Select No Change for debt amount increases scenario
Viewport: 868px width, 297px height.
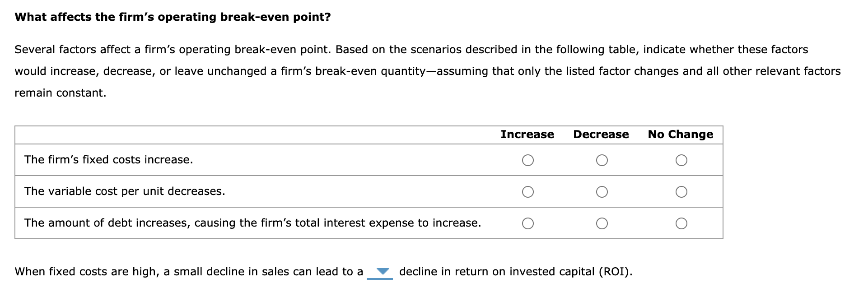click(x=682, y=222)
